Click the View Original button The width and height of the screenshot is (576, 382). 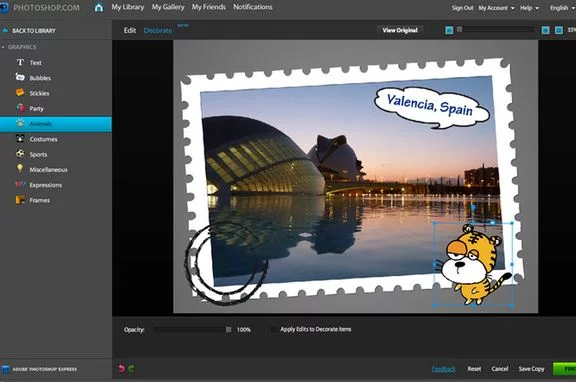click(x=400, y=30)
